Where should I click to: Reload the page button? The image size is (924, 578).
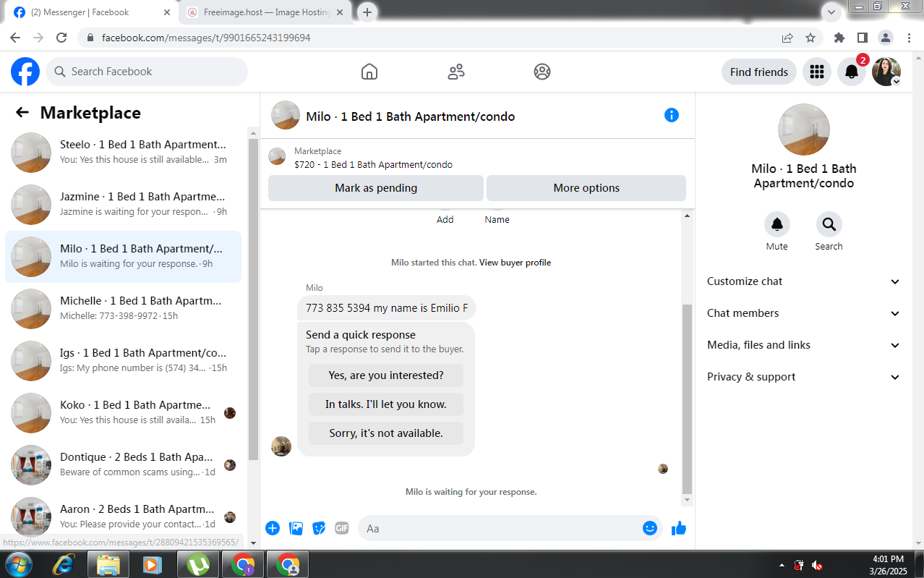61,38
